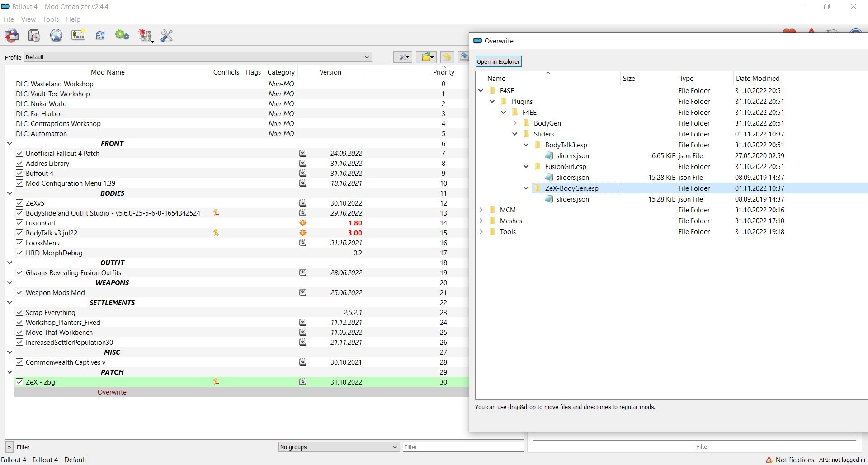Image resolution: width=868 pixels, height=465 pixels.
Task: Uncheck Scrap Everything mod
Action: coord(19,312)
